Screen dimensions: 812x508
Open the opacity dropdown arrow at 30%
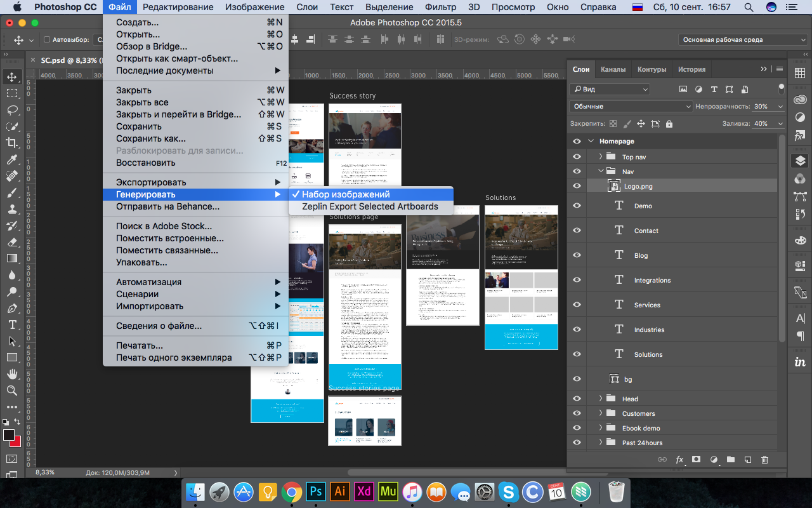tap(780, 107)
